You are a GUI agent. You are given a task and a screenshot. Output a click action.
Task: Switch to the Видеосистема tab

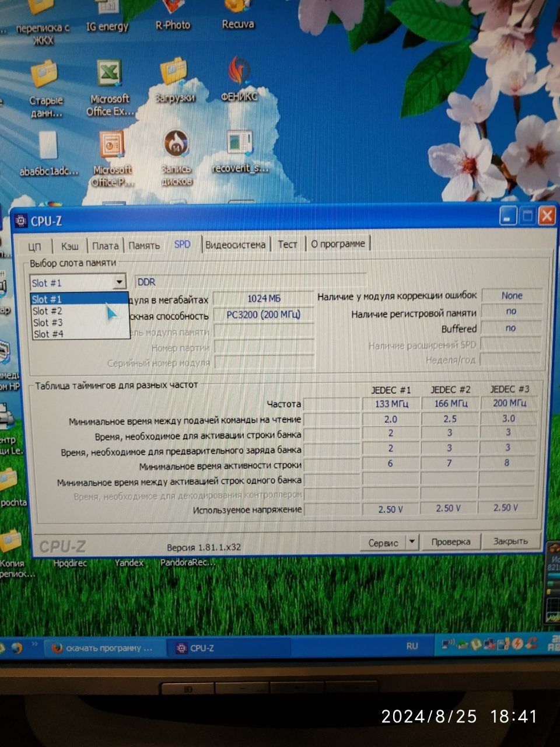236,245
